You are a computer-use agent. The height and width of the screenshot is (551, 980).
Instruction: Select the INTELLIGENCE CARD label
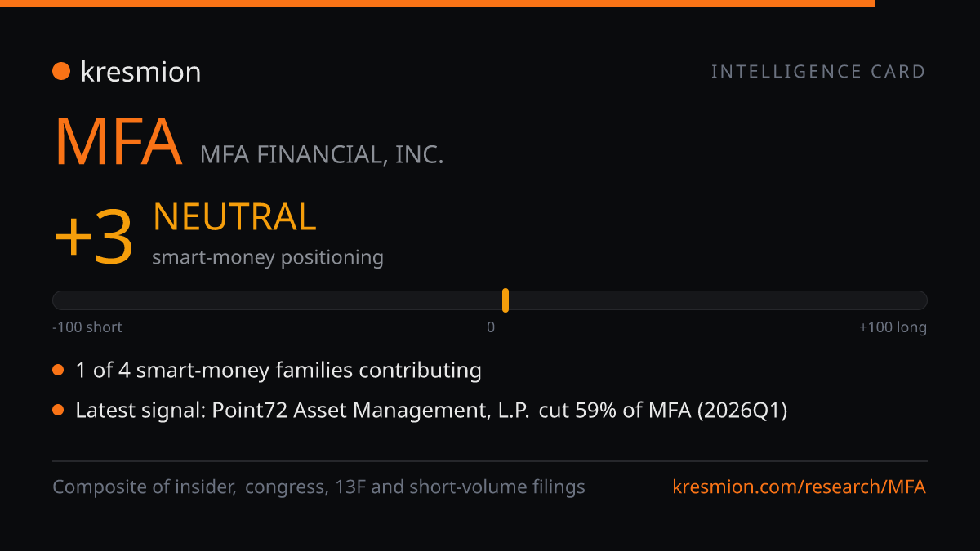point(818,72)
